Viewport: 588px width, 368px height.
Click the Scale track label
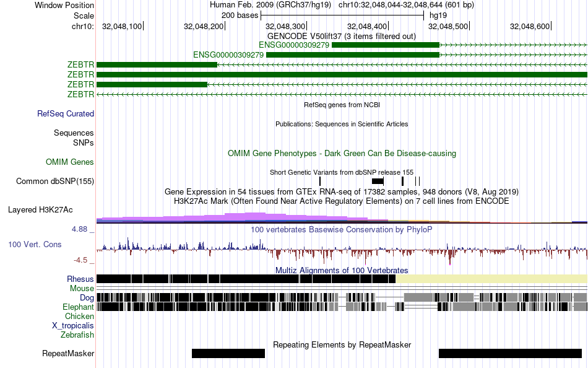pyautogui.click(x=84, y=15)
